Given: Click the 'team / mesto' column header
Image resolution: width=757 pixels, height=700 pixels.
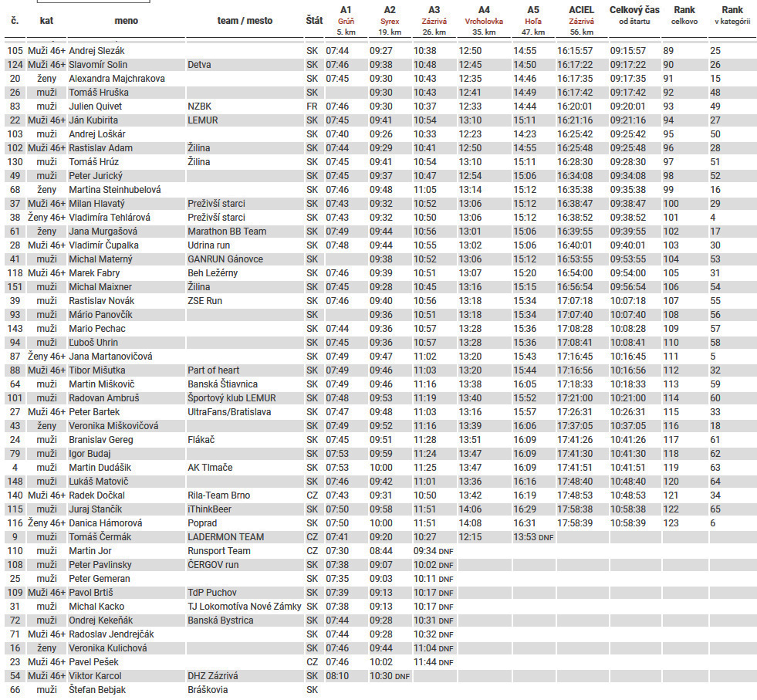Looking at the screenshot, I should pyautogui.click(x=245, y=21).
